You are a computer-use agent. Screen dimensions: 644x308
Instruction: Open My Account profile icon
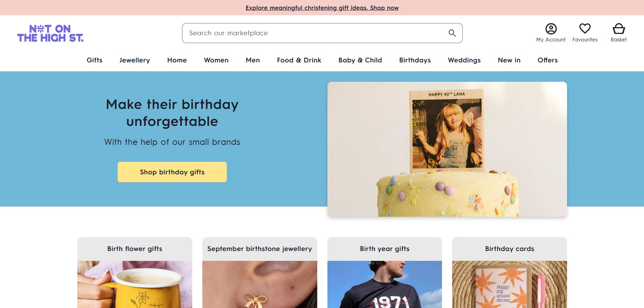[551, 29]
